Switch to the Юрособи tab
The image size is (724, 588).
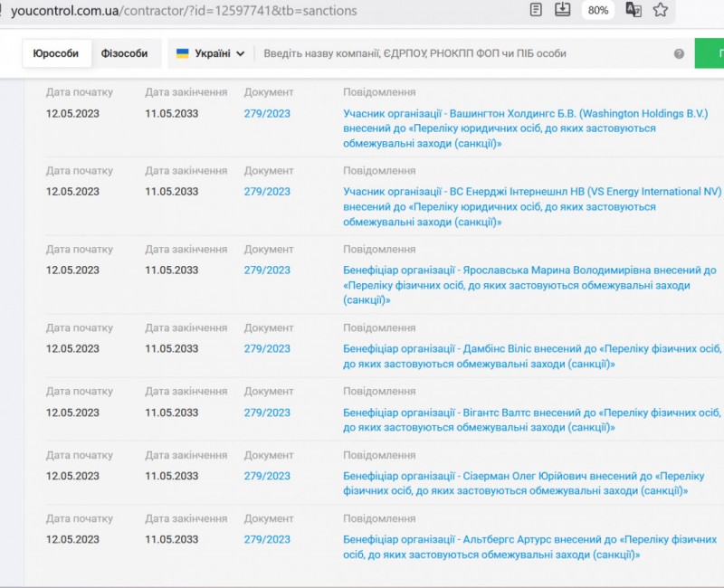point(56,53)
